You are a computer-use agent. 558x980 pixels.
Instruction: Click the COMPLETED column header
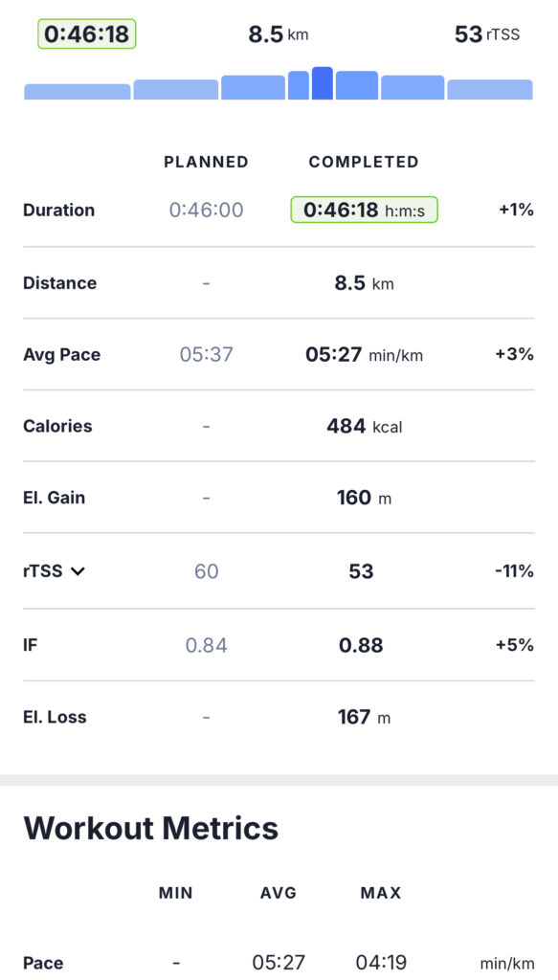[x=364, y=162]
